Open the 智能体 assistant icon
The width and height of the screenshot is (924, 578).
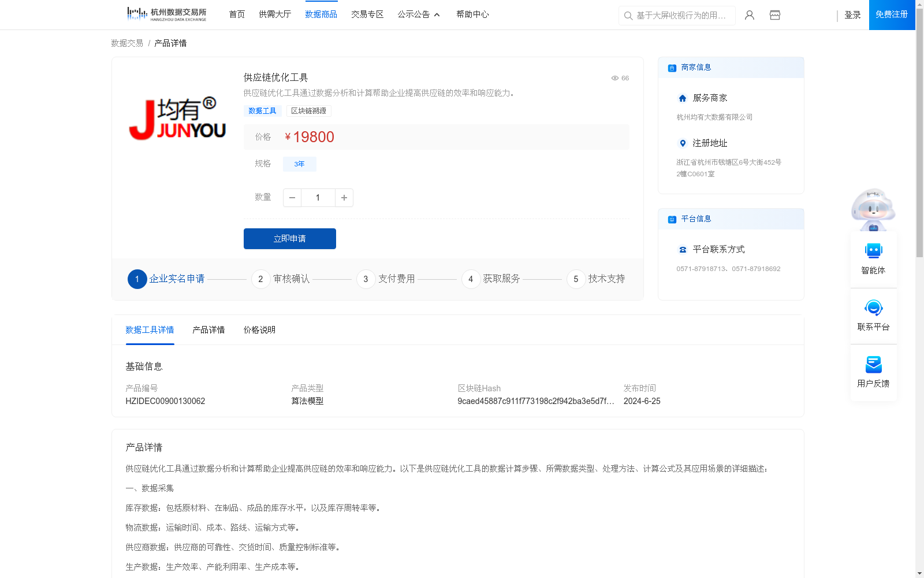pos(874,251)
